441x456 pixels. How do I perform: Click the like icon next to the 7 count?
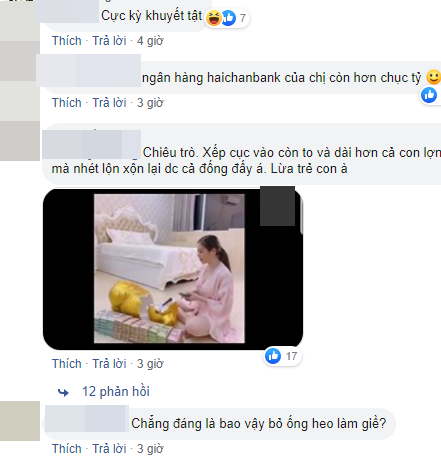pyautogui.click(x=229, y=18)
